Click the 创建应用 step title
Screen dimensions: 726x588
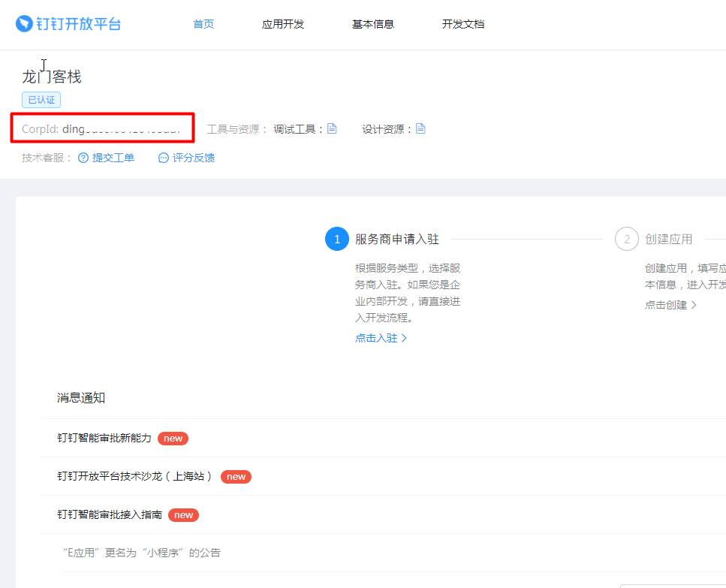coord(669,239)
